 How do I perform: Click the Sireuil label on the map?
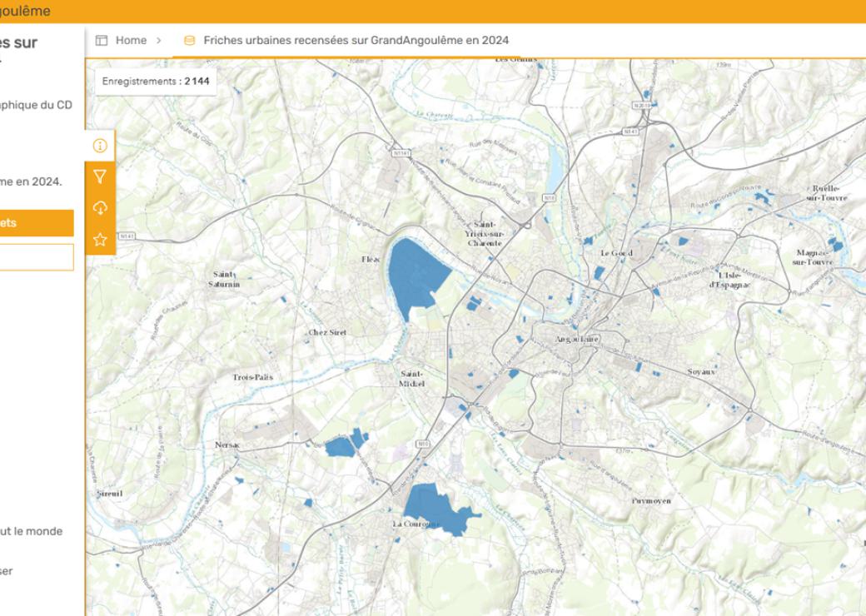(x=109, y=494)
